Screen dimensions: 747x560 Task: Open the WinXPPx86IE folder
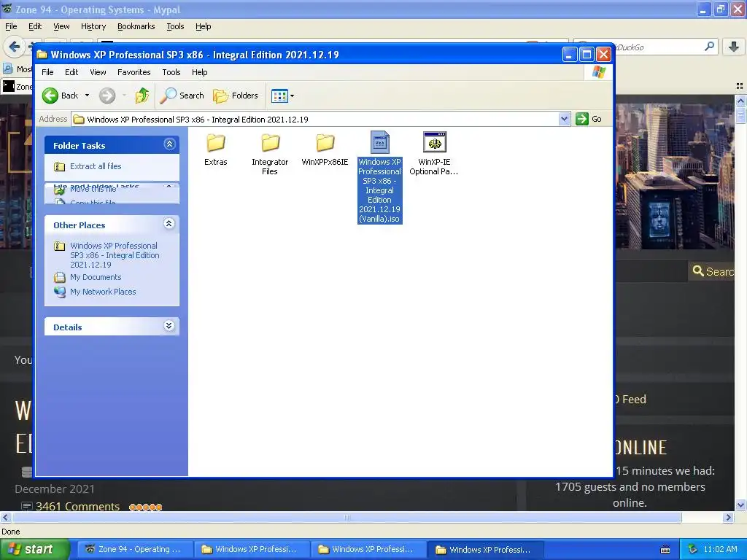(x=325, y=149)
